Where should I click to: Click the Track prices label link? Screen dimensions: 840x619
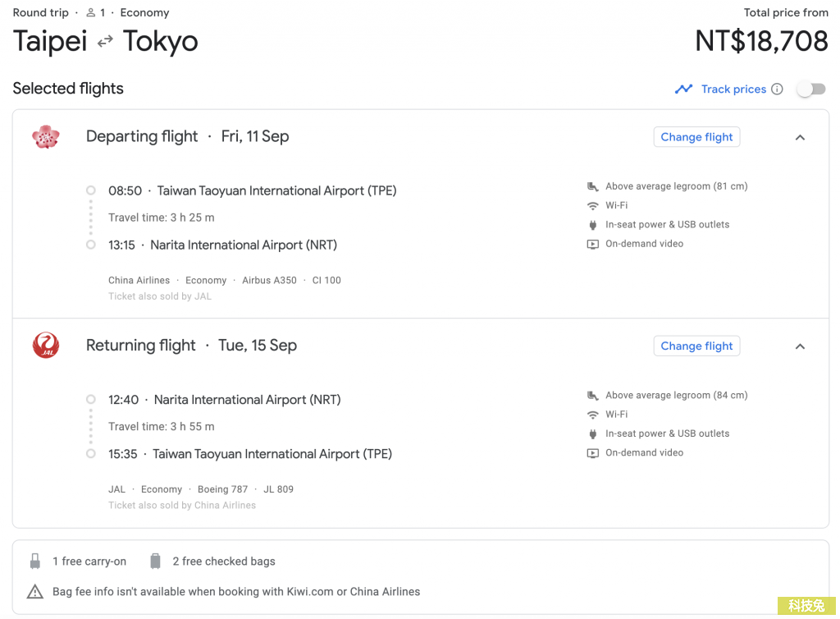click(x=733, y=89)
